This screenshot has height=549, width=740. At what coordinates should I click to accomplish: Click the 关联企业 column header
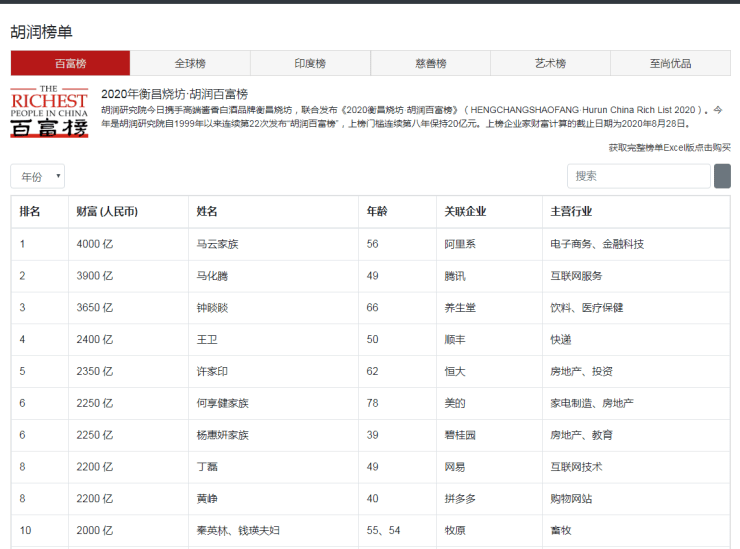[465, 212]
